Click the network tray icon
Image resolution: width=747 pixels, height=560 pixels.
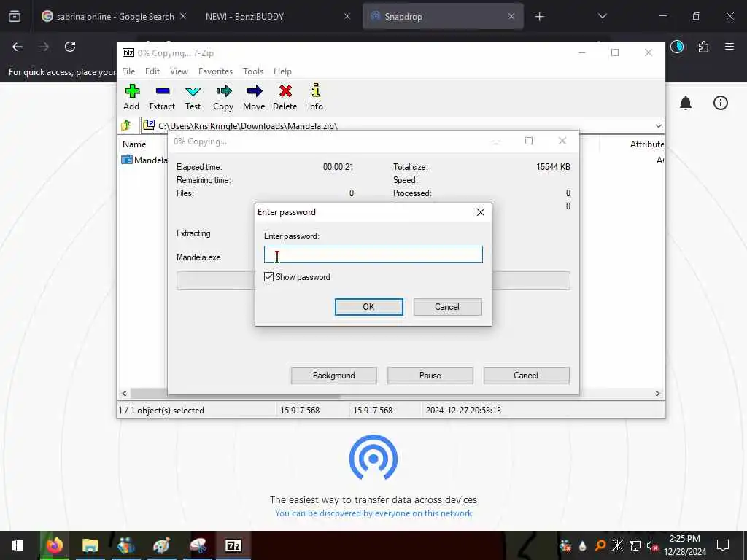[635, 545]
